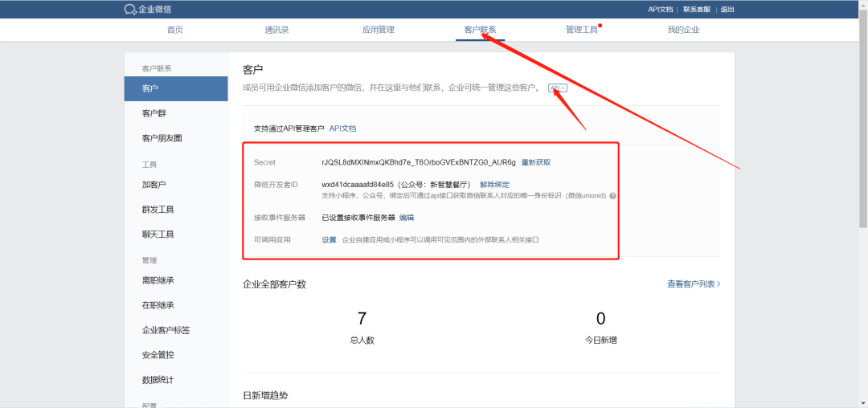
Task: Click the 企业全部客户数 heading
Action: pyautogui.click(x=275, y=284)
